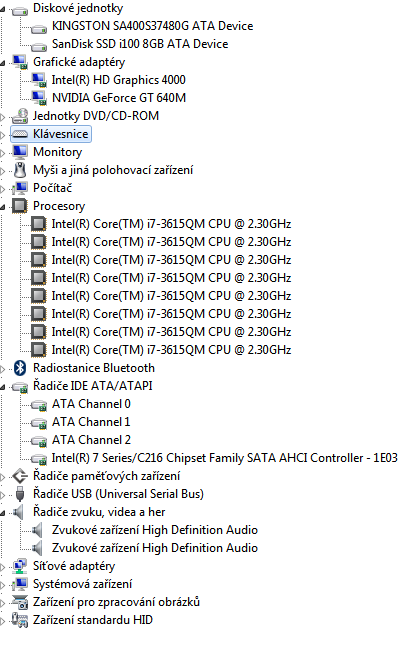
Task: Select ATA Channel 2 label
Action: (x=91, y=440)
